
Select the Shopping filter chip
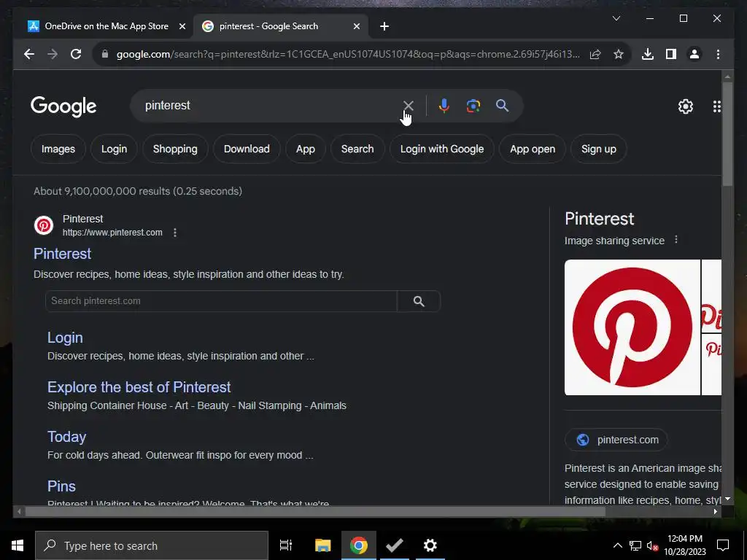(x=175, y=149)
